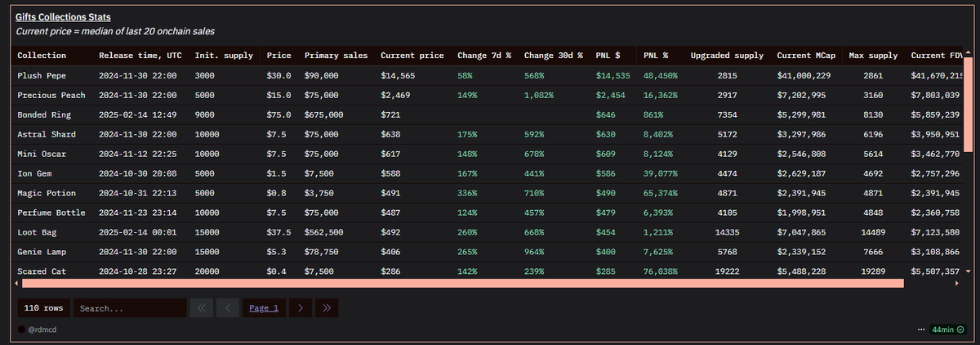Click Scared Cat init supply 20000
This screenshot has width=980, height=345.
tap(207, 271)
